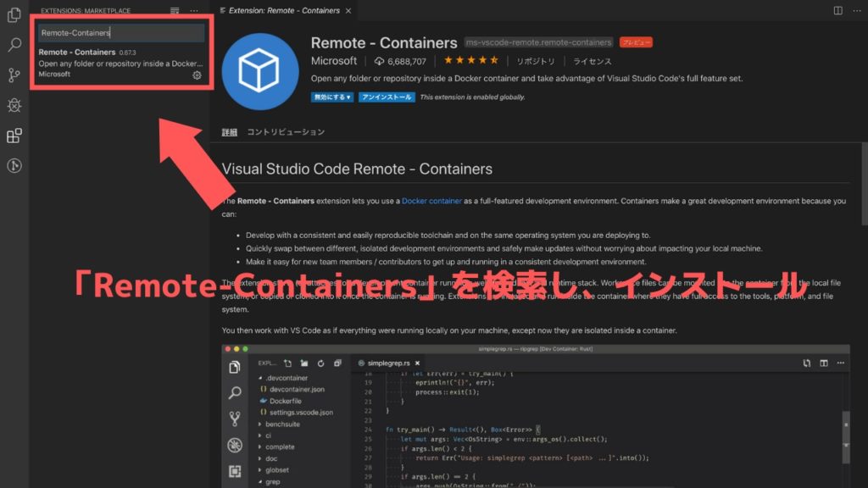The height and width of the screenshot is (488, 868).
Task: Open the Explorer view in activity bar
Action: (14, 15)
